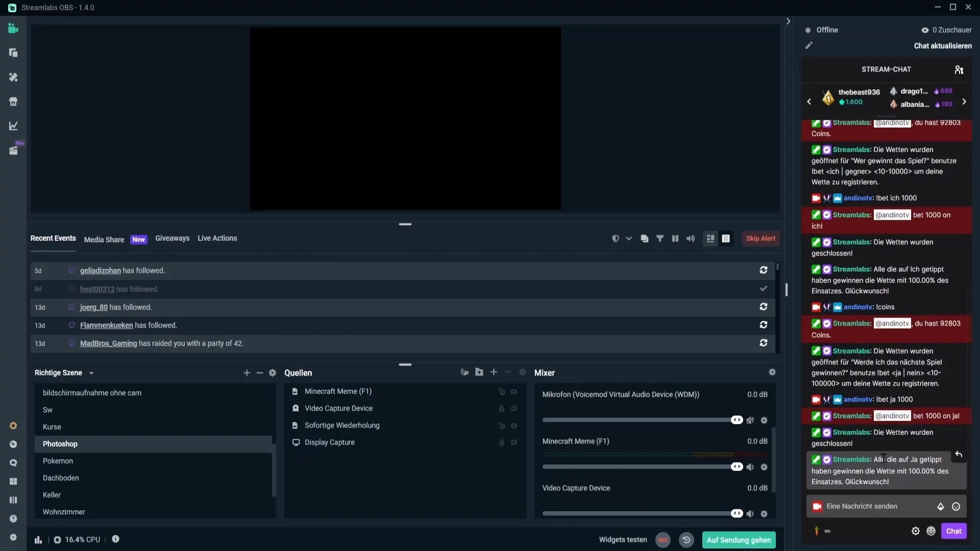This screenshot has height=551, width=980.
Task: Open the App Store shop sidebar icon
Action: pyautogui.click(x=13, y=102)
